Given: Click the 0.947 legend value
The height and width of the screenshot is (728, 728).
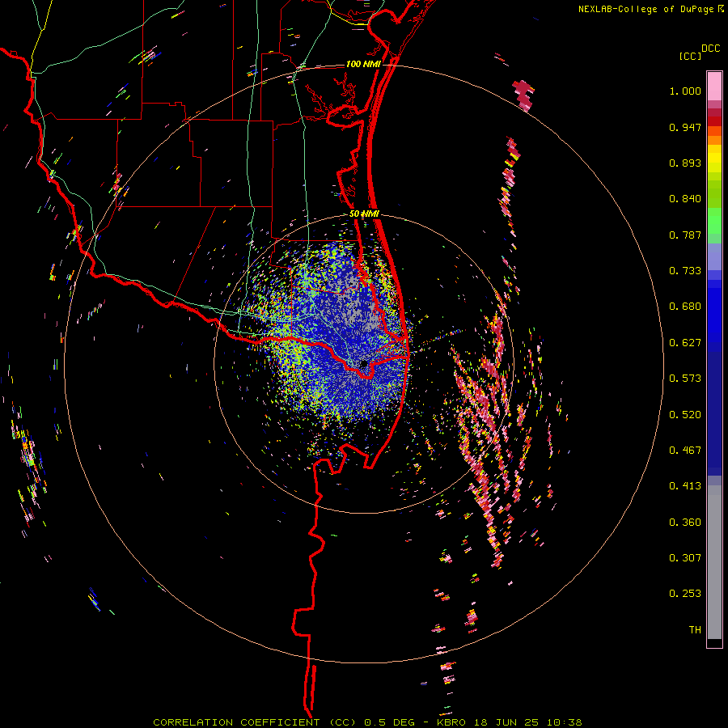Looking at the screenshot, I should click(685, 127).
